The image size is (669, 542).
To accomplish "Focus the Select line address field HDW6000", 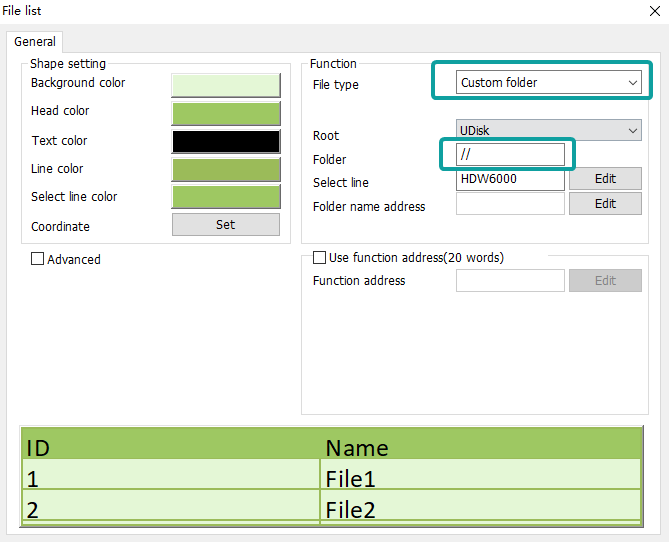I will (x=510, y=180).
